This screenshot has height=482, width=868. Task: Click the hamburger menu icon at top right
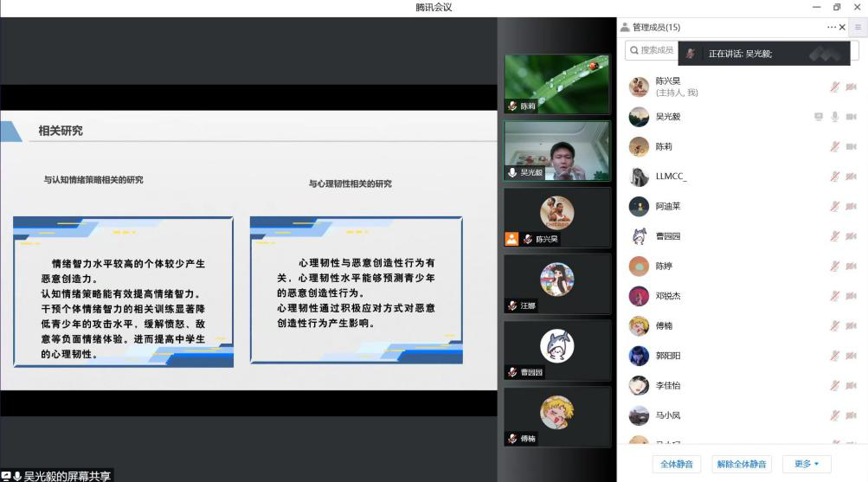coord(858,28)
